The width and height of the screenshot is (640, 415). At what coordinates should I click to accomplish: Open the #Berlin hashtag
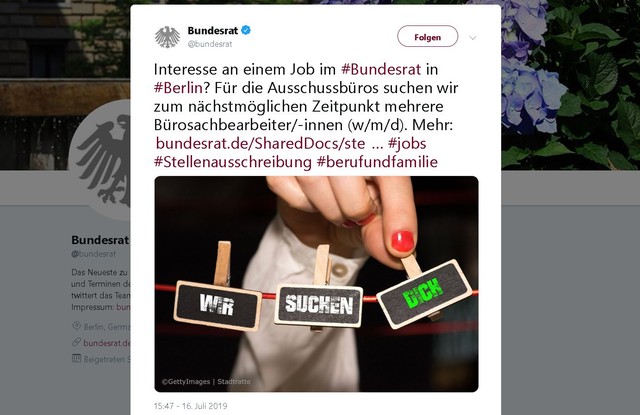pyautogui.click(x=178, y=88)
